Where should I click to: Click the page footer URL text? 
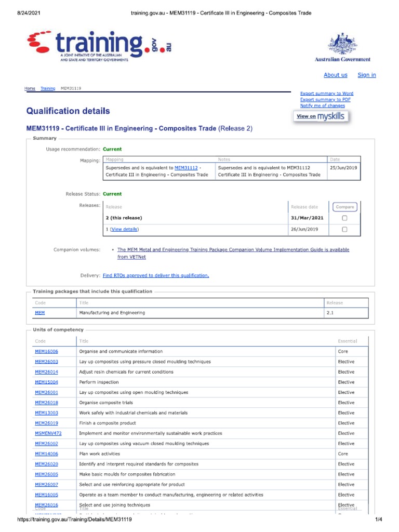click(74, 519)
